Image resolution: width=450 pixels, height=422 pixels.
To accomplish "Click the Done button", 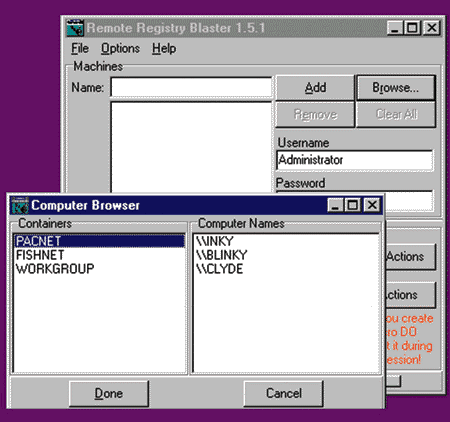I will coord(109,394).
